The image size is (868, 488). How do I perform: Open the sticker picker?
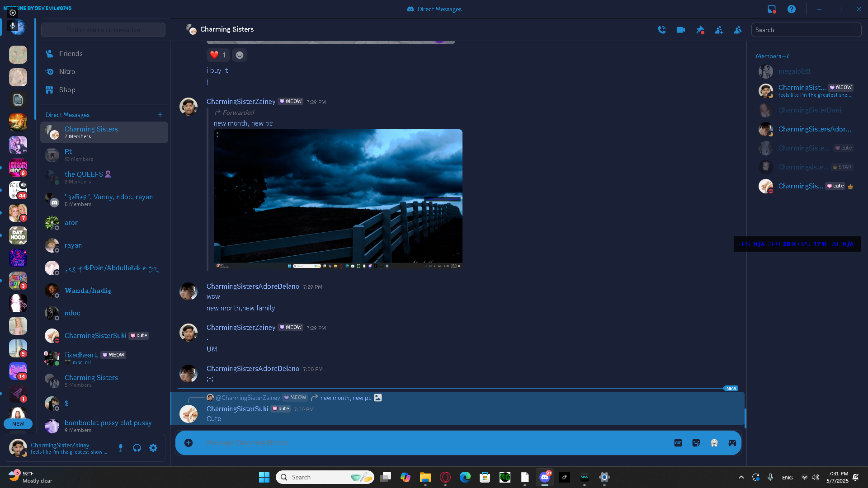coord(696,443)
